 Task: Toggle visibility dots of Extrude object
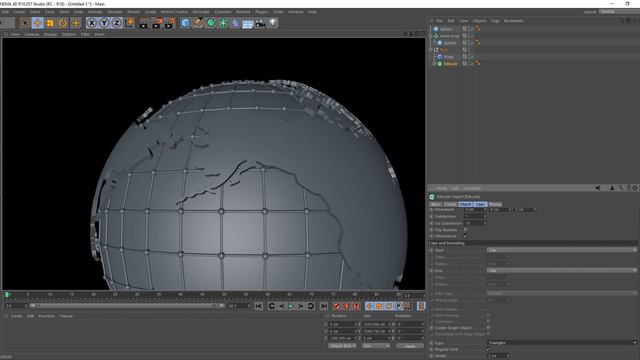(x=470, y=64)
